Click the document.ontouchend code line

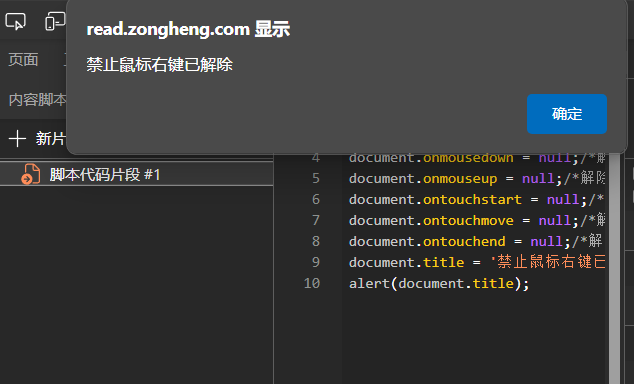tap(477, 241)
